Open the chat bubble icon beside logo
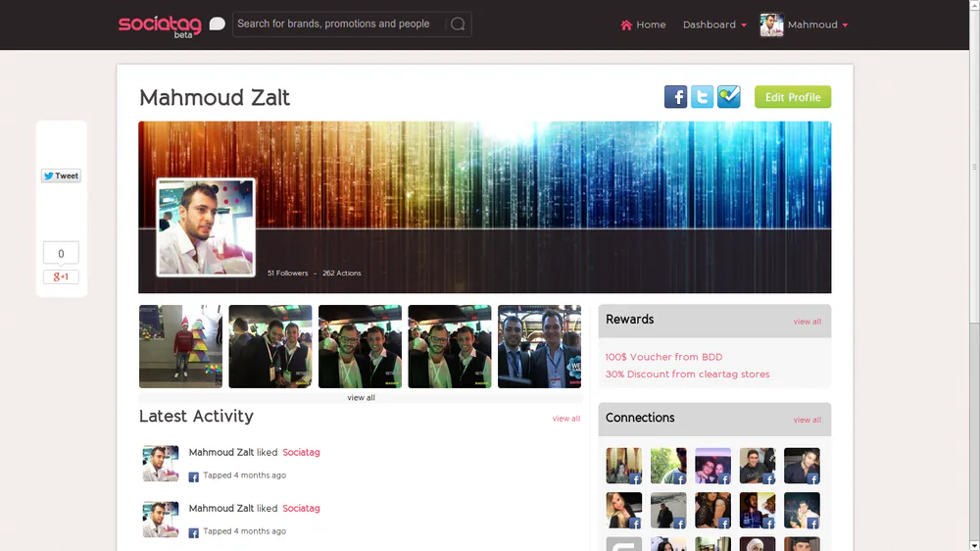This screenshot has height=551, width=980. tap(217, 24)
